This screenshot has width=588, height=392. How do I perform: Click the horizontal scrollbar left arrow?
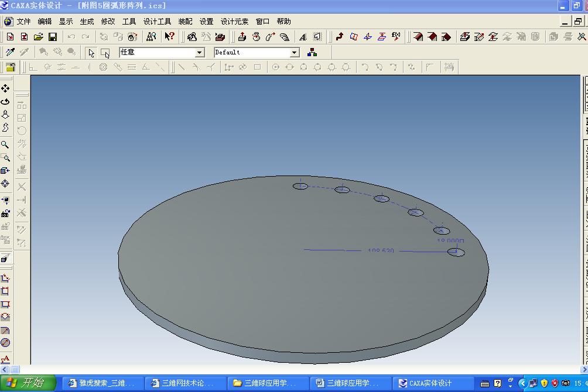[5, 369]
